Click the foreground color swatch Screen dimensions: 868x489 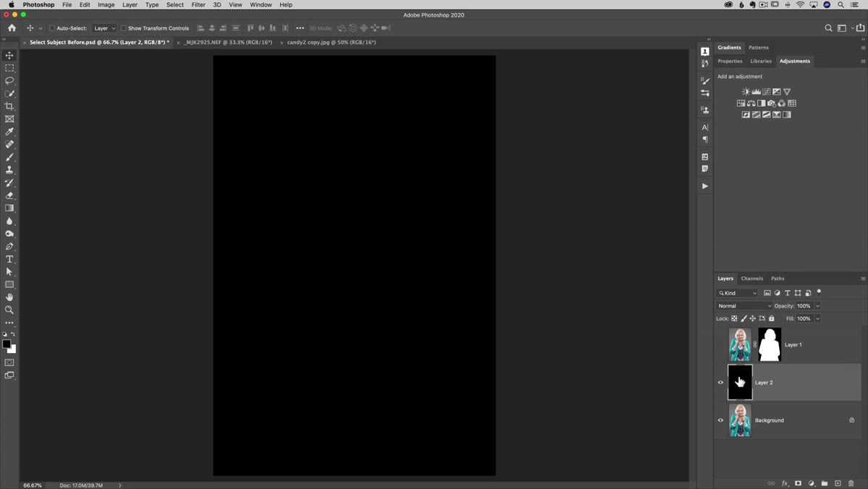coord(7,344)
